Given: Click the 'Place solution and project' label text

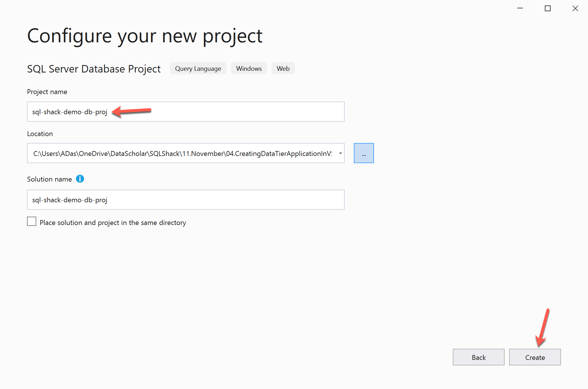Looking at the screenshot, I should point(113,223).
